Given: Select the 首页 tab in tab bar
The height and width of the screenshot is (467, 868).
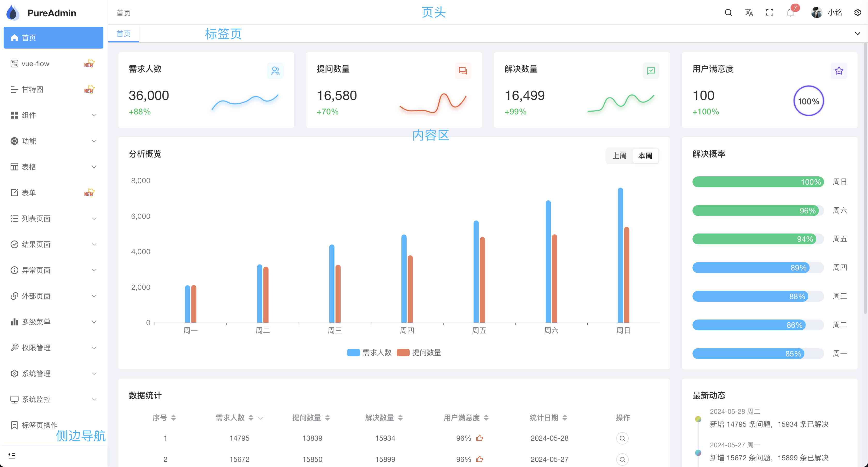Looking at the screenshot, I should pyautogui.click(x=123, y=34).
